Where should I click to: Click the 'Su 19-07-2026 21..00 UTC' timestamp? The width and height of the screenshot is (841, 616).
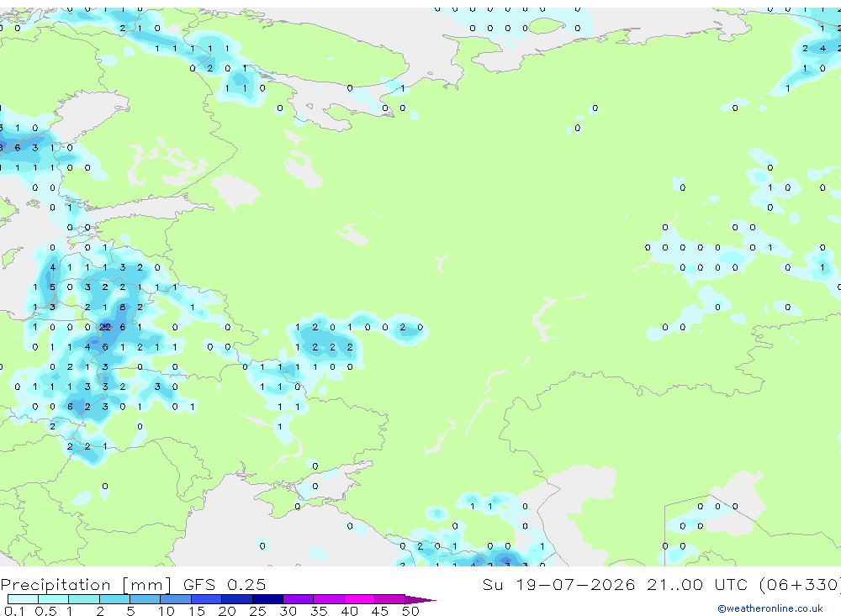pos(615,584)
